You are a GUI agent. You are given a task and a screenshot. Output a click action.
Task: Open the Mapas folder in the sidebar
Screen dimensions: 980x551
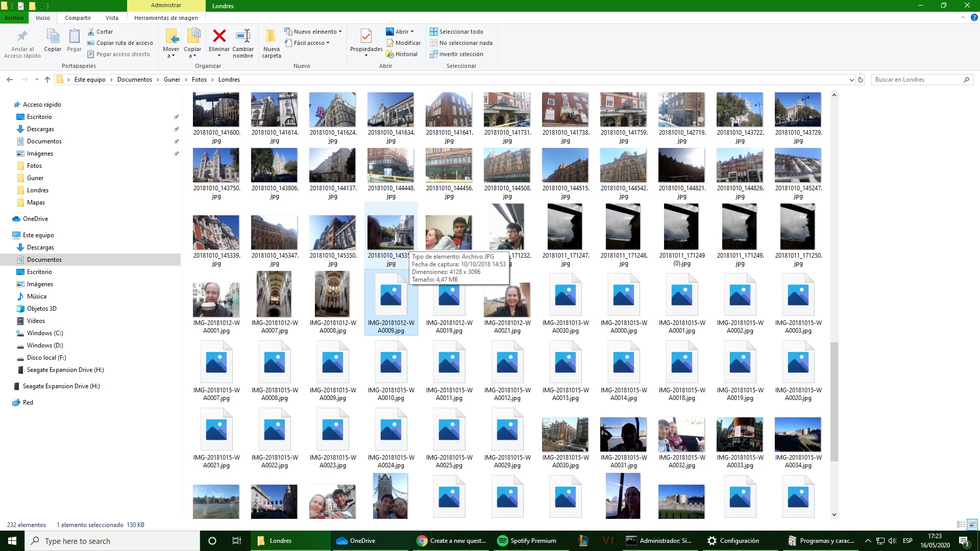pos(36,203)
